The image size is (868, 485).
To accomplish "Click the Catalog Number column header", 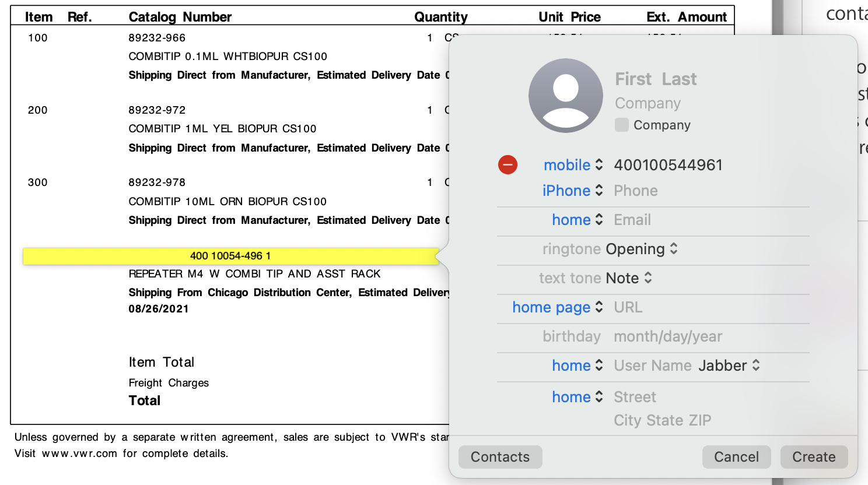I will click(x=180, y=17).
